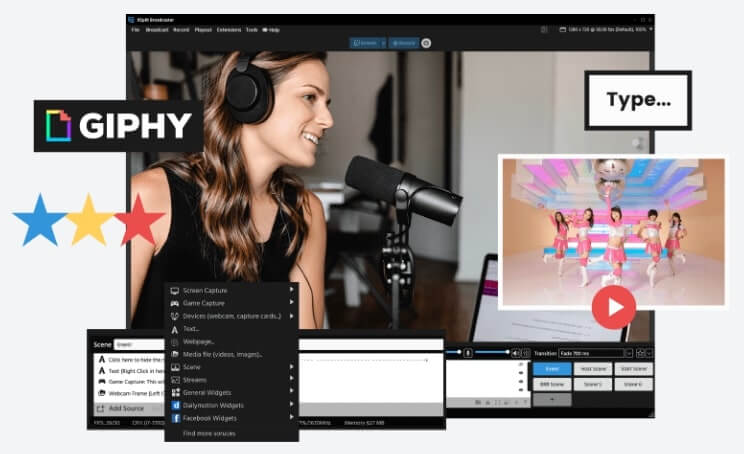Click the Game Capture source gamepad icon in list
The height and width of the screenshot is (454, 744).
click(102, 381)
